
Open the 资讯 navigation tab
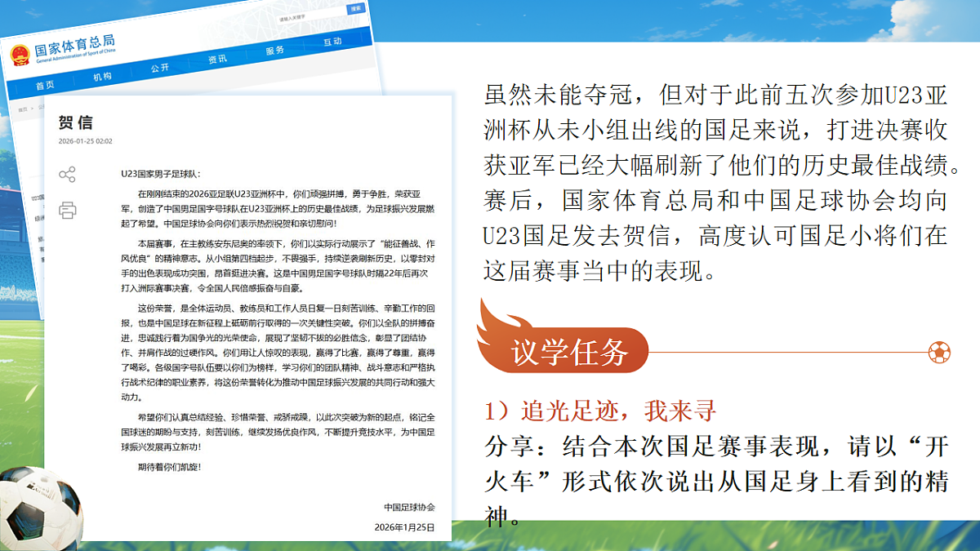tap(217, 60)
